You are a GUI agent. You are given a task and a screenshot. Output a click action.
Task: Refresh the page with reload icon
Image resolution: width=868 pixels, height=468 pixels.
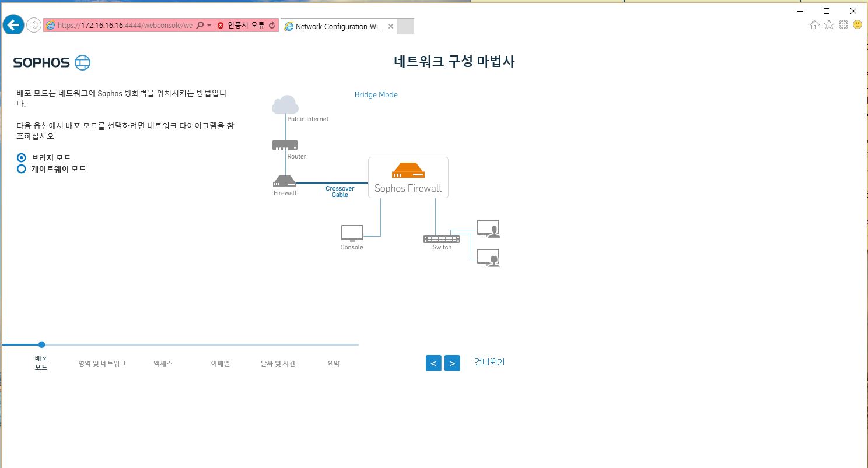coord(272,26)
